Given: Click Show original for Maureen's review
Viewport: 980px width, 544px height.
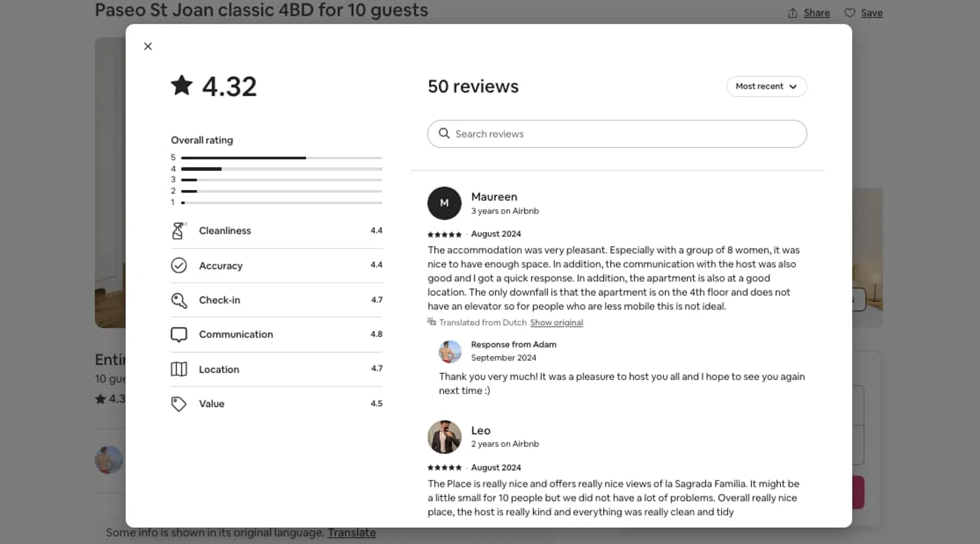Looking at the screenshot, I should click(x=556, y=323).
